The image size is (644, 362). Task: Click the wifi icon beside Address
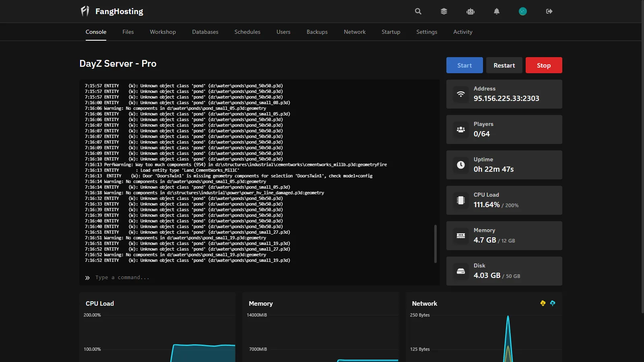click(x=461, y=94)
